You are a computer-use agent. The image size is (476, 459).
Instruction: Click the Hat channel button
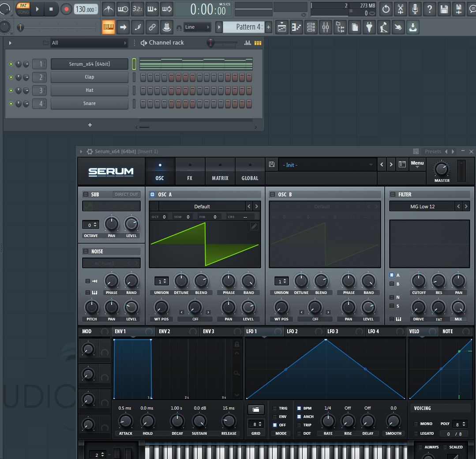tap(89, 90)
